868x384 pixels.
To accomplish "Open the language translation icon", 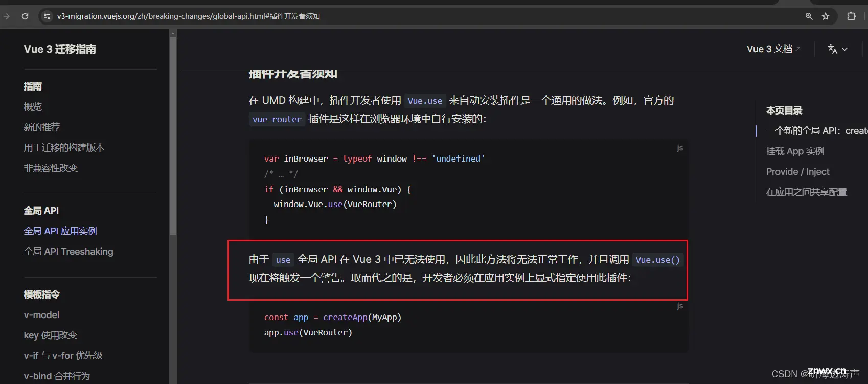I will [x=833, y=49].
